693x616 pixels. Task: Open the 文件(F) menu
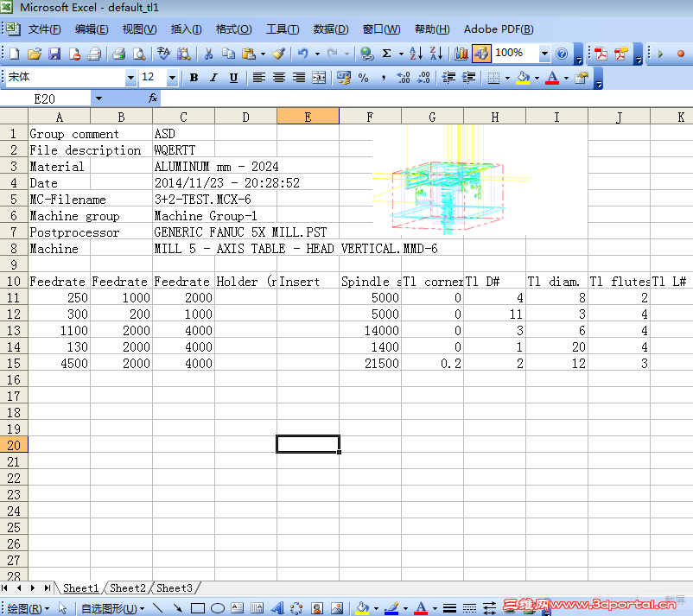point(45,29)
